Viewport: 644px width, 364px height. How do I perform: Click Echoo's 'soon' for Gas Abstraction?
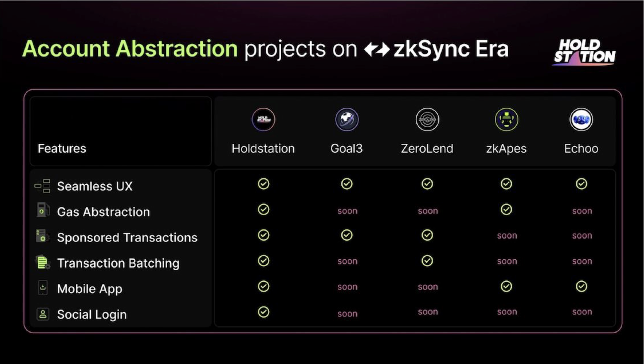click(582, 211)
